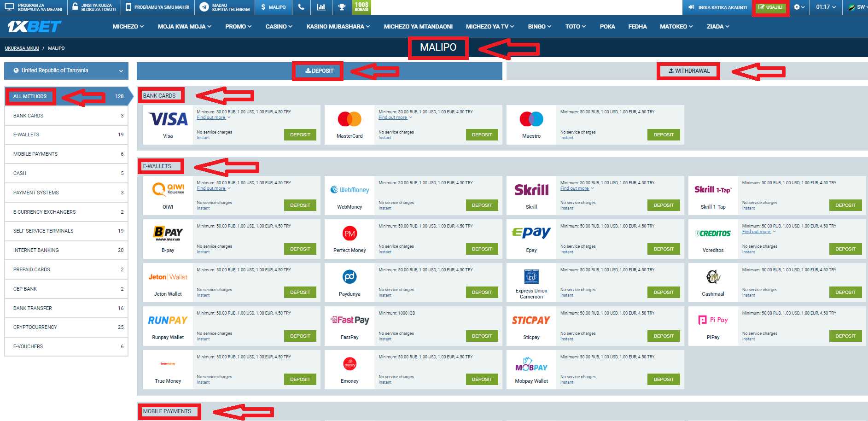Screen dimensions: 868x421
Task: Go to 1XBET logo home
Action: tap(34, 27)
